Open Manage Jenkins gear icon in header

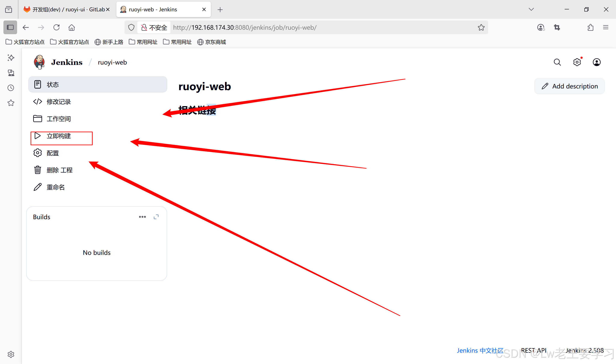(577, 62)
